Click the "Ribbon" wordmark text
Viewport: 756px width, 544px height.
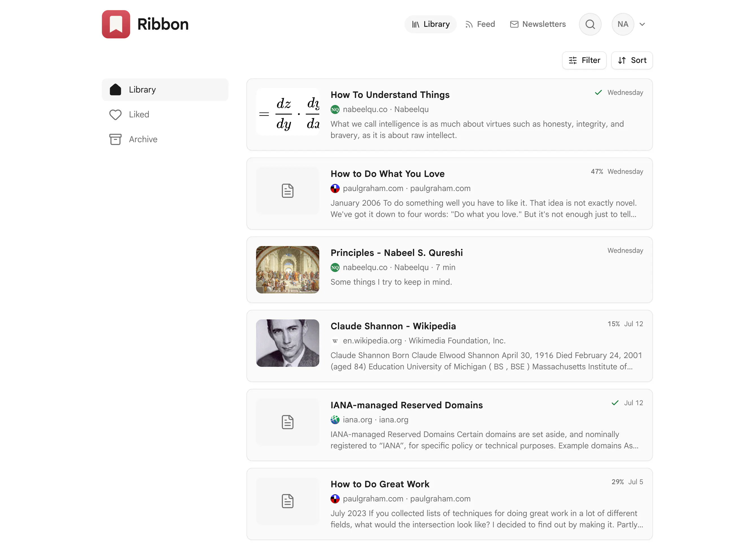[x=163, y=24]
